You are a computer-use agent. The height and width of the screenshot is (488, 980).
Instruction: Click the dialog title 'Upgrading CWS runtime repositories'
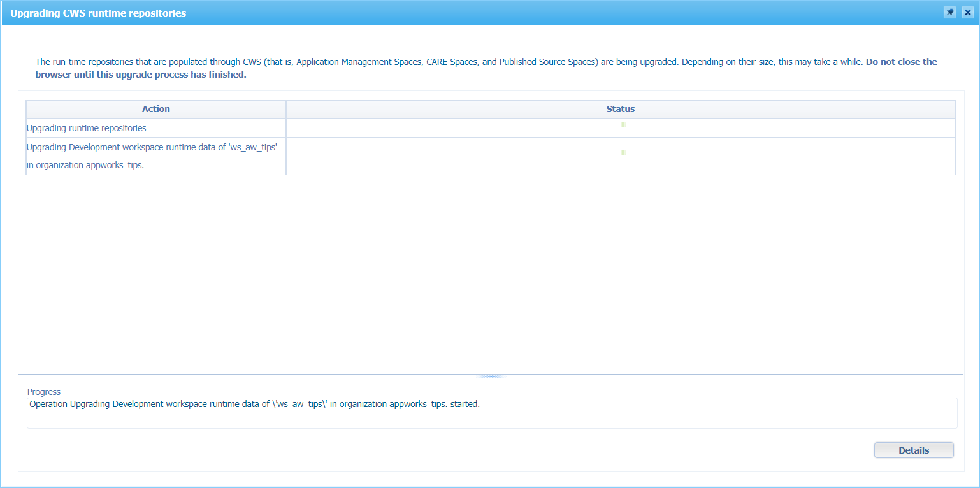point(98,13)
